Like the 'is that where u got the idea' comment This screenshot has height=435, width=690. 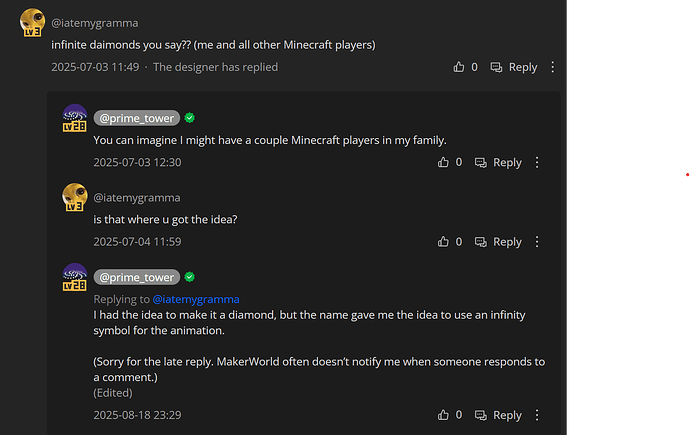[x=443, y=241]
